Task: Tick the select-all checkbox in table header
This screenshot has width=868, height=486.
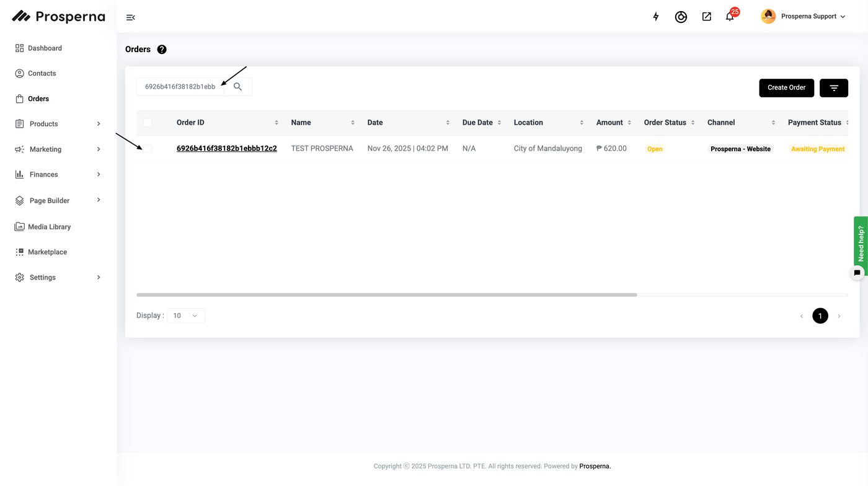Action: tap(148, 123)
